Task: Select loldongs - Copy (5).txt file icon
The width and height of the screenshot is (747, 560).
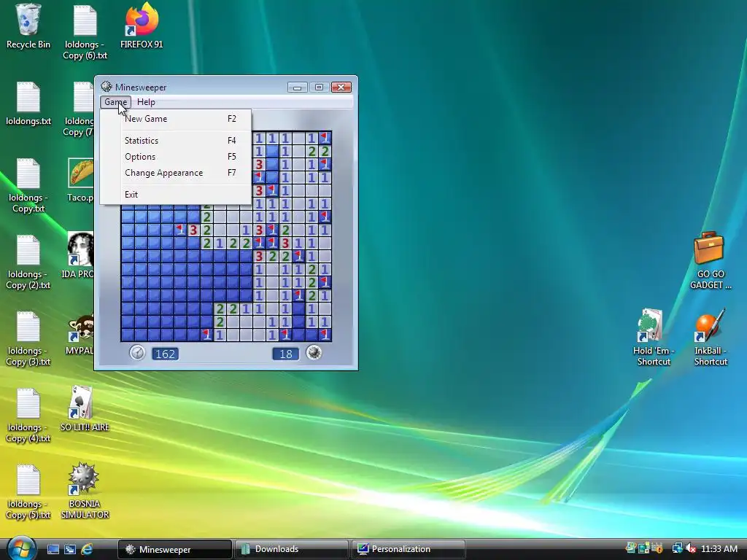Action: [28, 480]
